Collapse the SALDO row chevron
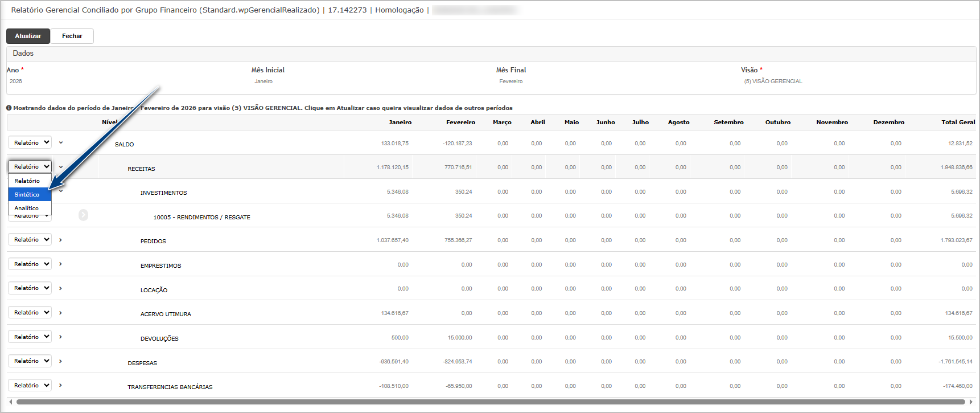 61,142
